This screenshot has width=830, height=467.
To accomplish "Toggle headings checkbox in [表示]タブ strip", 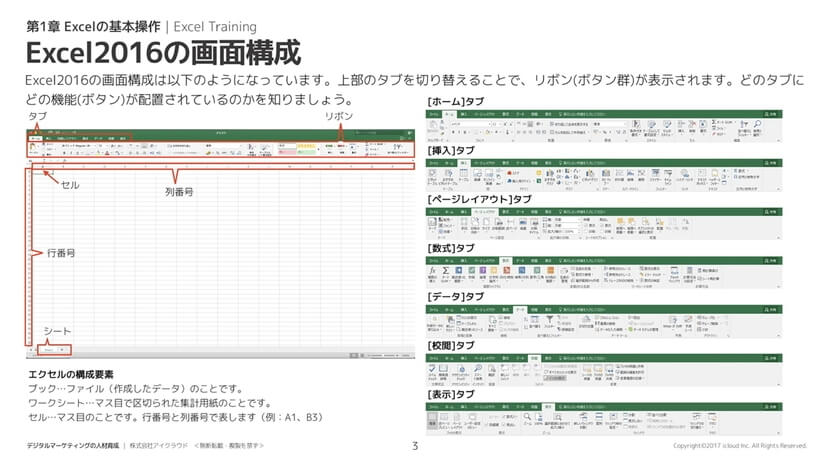I will point(503,424).
